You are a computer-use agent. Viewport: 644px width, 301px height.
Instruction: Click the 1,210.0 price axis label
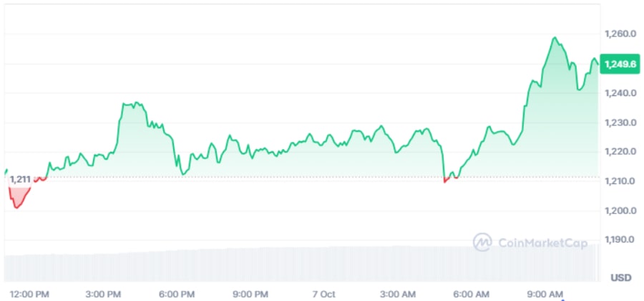pos(620,181)
